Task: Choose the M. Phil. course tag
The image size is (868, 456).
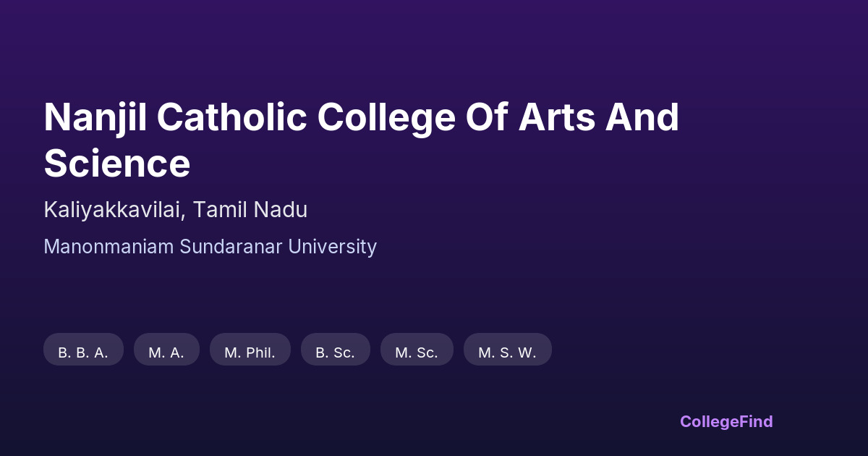Action: pyautogui.click(x=250, y=352)
